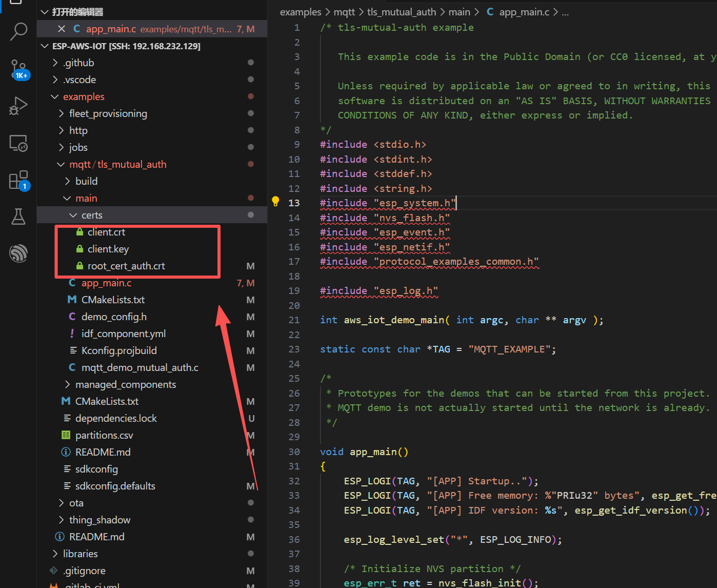Click the MQTT_EXAMPLE TAG declaration line
The image size is (717, 588).
click(x=438, y=349)
